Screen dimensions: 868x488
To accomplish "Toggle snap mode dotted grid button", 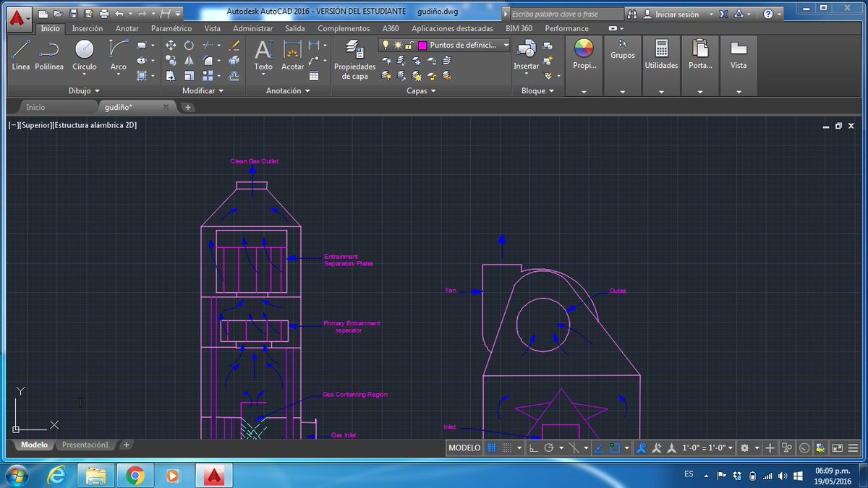I will (x=507, y=448).
